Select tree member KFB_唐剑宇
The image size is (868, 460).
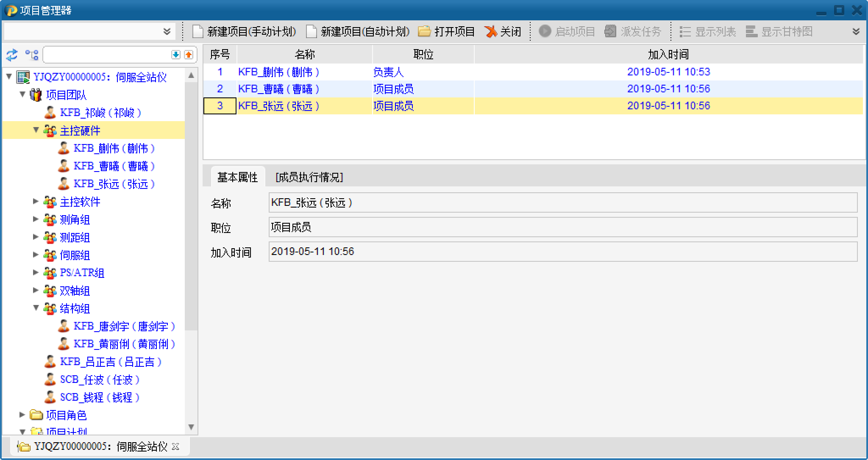[124, 326]
